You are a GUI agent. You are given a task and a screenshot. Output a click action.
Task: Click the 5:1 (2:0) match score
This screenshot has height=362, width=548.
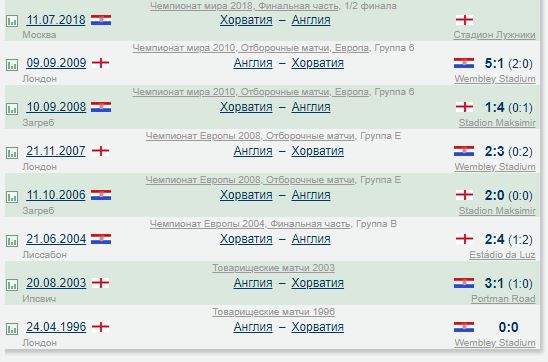pos(508,64)
